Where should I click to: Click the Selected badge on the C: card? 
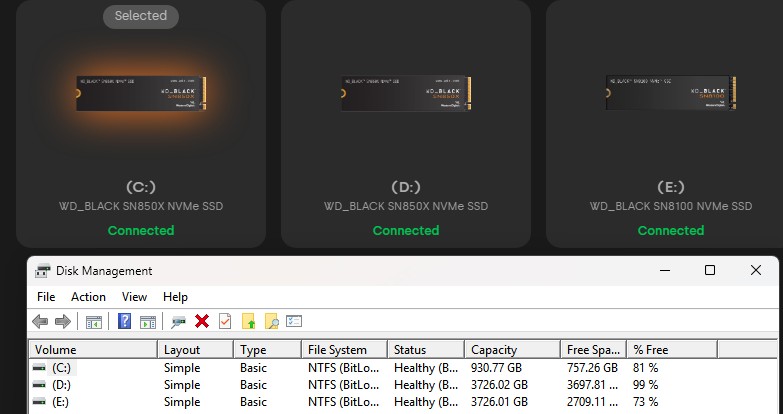coord(141,16)
